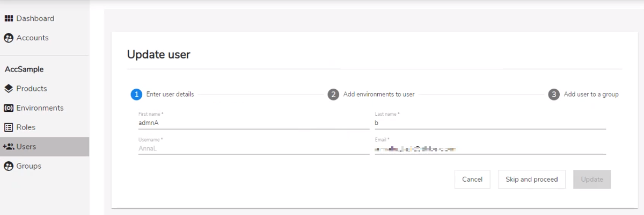
Task: Click the Products layers icon
Action: coord(9,89)
